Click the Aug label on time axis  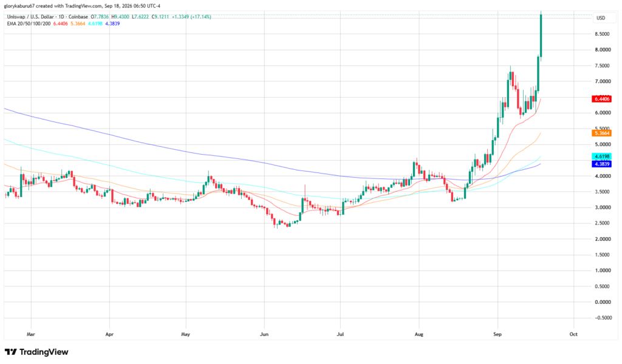tap(419, 334)
